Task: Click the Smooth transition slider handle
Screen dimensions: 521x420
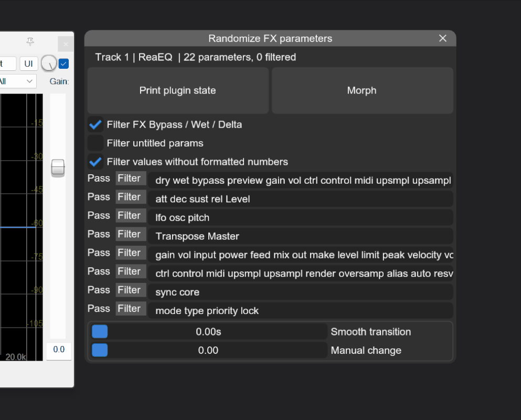Action: tap(100, 332)
